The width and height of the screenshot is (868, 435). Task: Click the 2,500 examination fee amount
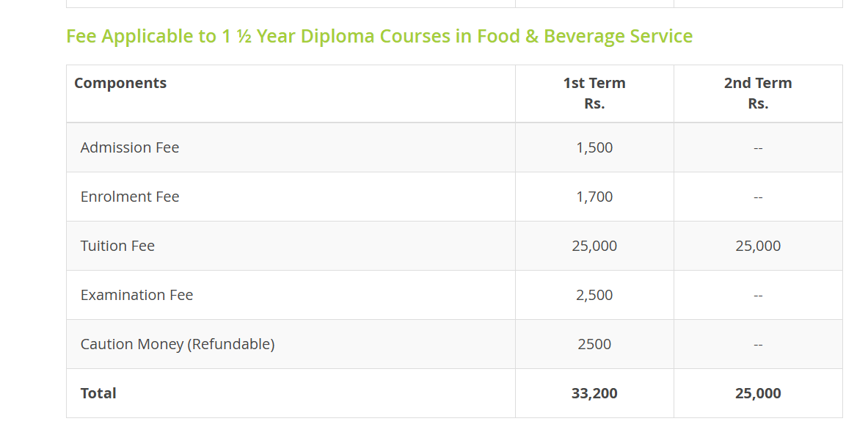[594, 296]
